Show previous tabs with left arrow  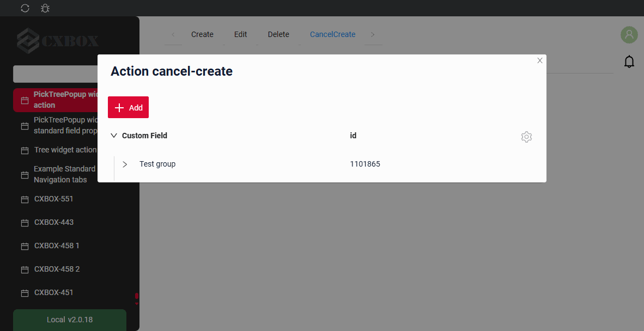(173, 34)
